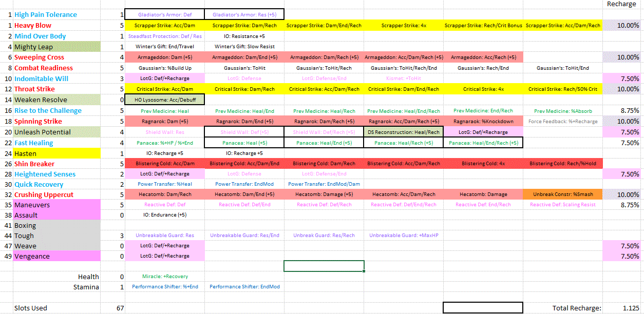Select the "Unbreakable Guard: +MaxHP" cell
The width and height of the screenshot is (644, 314).
pyautogui.click(x=404, y=235)
